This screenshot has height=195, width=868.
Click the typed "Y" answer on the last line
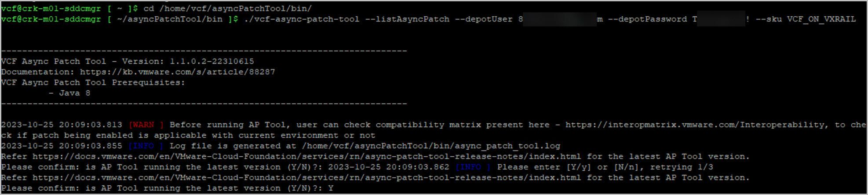click(331, 188)
